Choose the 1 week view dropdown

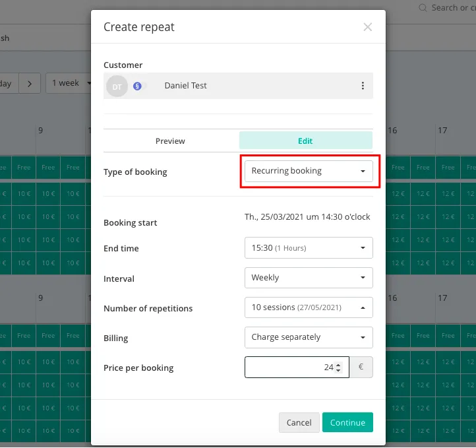point(69,83)
